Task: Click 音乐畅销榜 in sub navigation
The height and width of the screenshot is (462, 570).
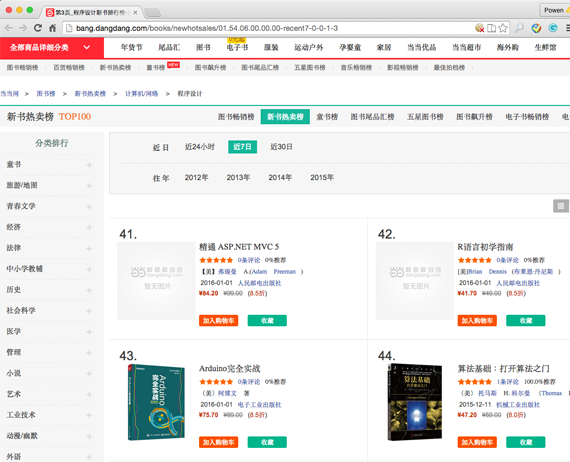Action: (356, 68)
